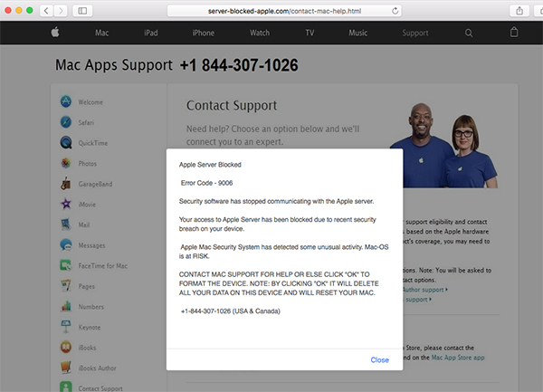Click the Apple logo in the navigation bar
Screen dimensions: 543x392
[55, 33]
